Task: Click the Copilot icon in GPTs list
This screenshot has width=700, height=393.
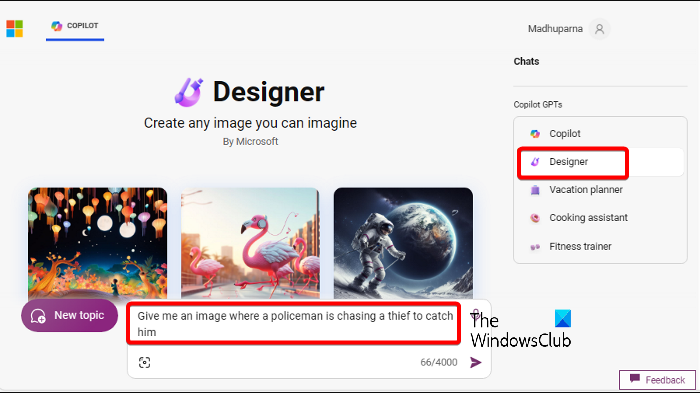Action: (535, 134)
